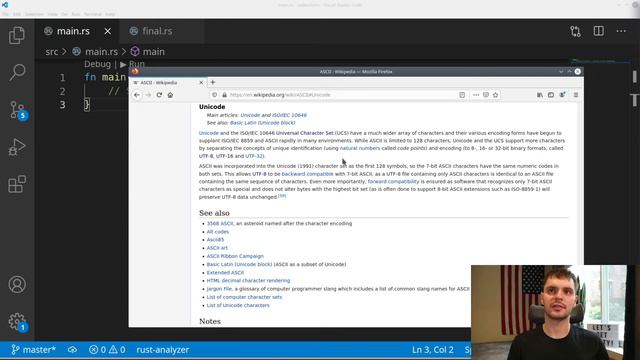Click the Run code lens
The width and height of the screenshot is (640, 360).
point(133,64)
